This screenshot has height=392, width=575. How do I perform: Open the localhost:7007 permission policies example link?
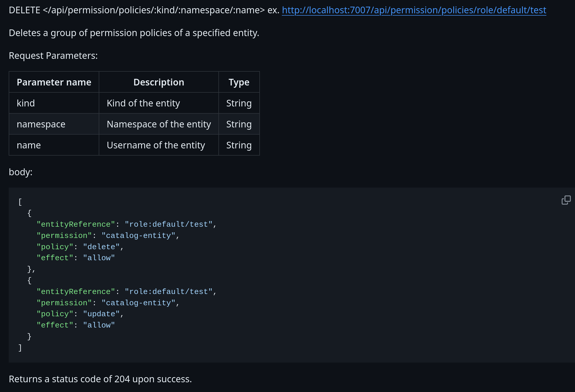pyautogui.click(x=414, y=10)
